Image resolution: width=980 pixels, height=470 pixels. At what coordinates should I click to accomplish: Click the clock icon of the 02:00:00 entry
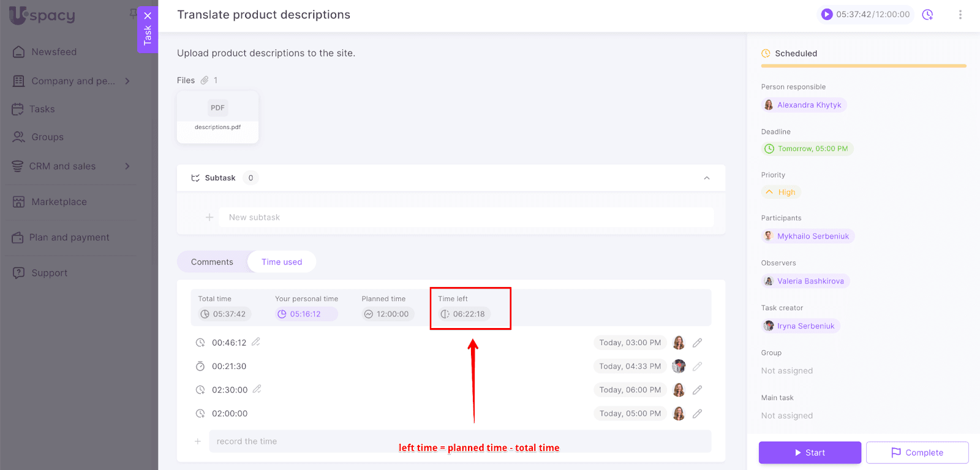(x=200, y=414)
